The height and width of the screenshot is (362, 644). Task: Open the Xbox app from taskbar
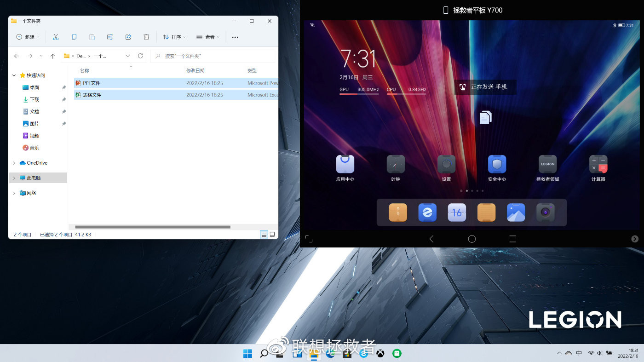coord(380,353)
